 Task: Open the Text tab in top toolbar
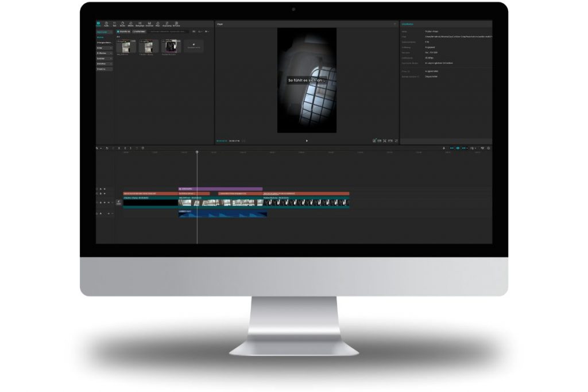(115, 24)
